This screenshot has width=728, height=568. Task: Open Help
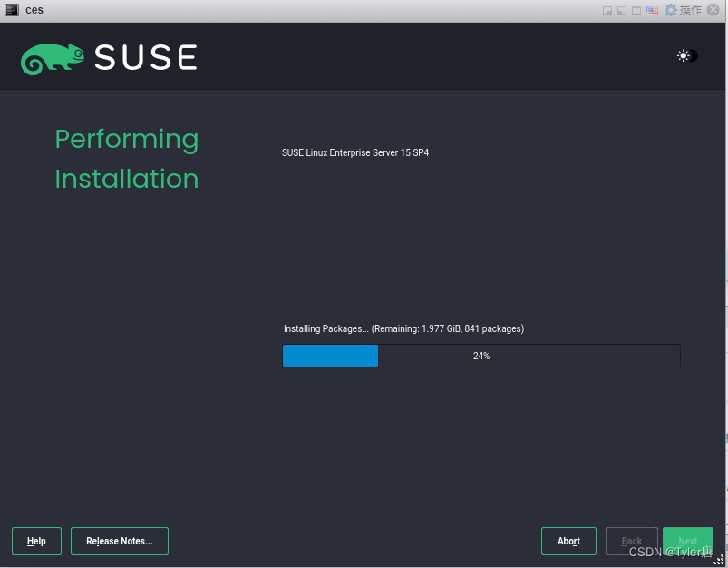(x=36, y=541)
